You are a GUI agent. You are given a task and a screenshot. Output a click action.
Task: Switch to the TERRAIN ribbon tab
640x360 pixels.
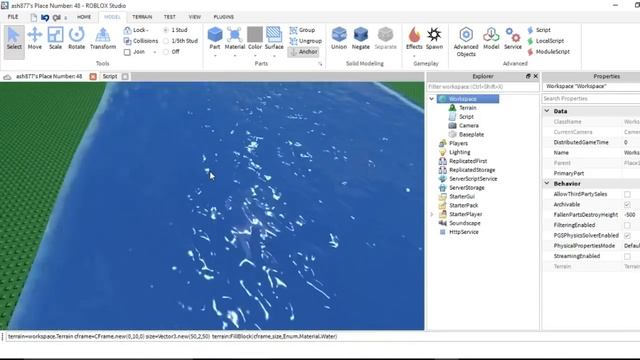[142, 17]
